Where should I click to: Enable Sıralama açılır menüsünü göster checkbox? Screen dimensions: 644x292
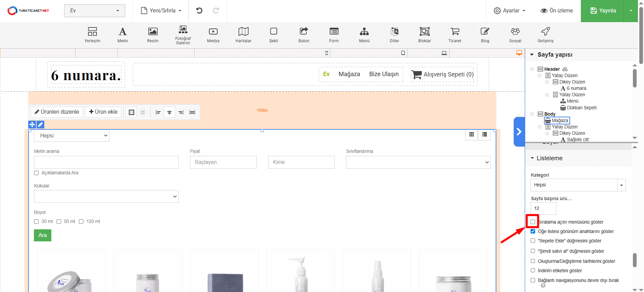click(x=533, y=222)
